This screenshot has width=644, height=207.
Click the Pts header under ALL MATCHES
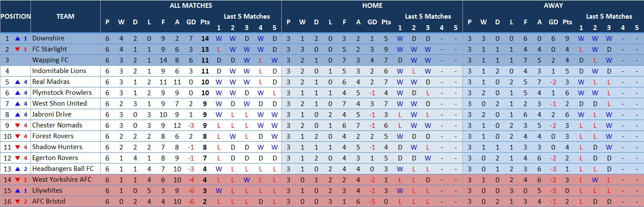coord(205,22)
